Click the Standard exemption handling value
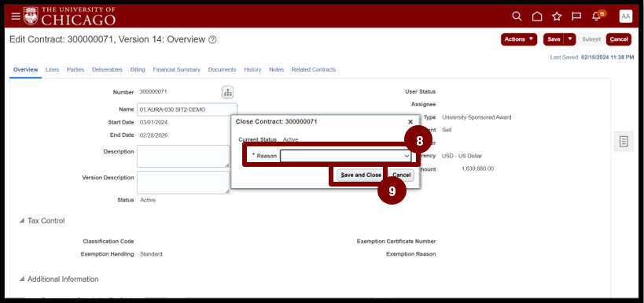644x303 pixels. tap(151, 254)
